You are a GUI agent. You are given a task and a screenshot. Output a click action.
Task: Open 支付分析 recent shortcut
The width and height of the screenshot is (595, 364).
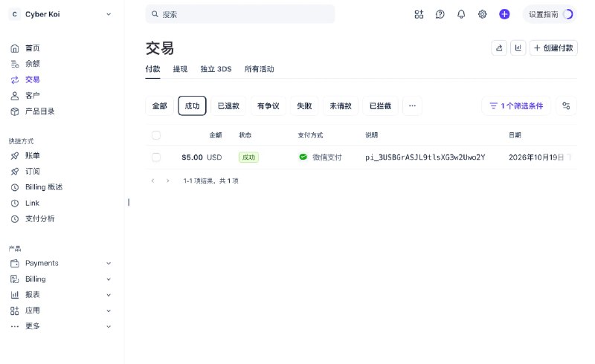pos(40,219)
